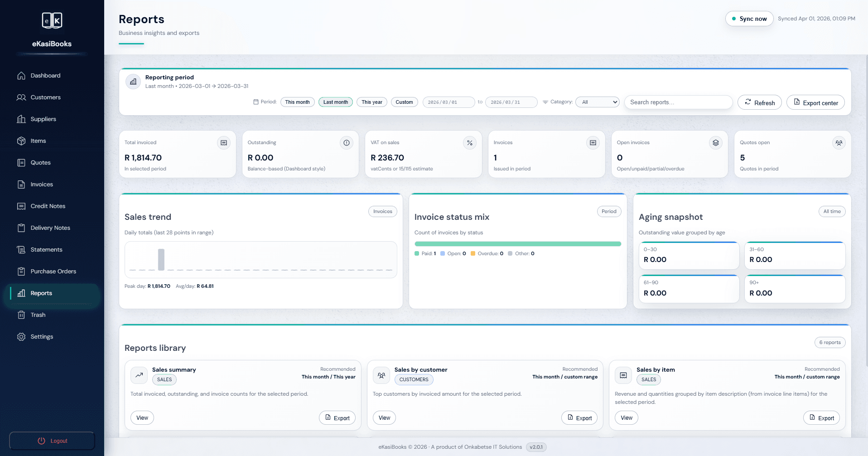The image size is (868, 456).
Task: Open Settings from the sidebar menu
Action: click(41, 336)
